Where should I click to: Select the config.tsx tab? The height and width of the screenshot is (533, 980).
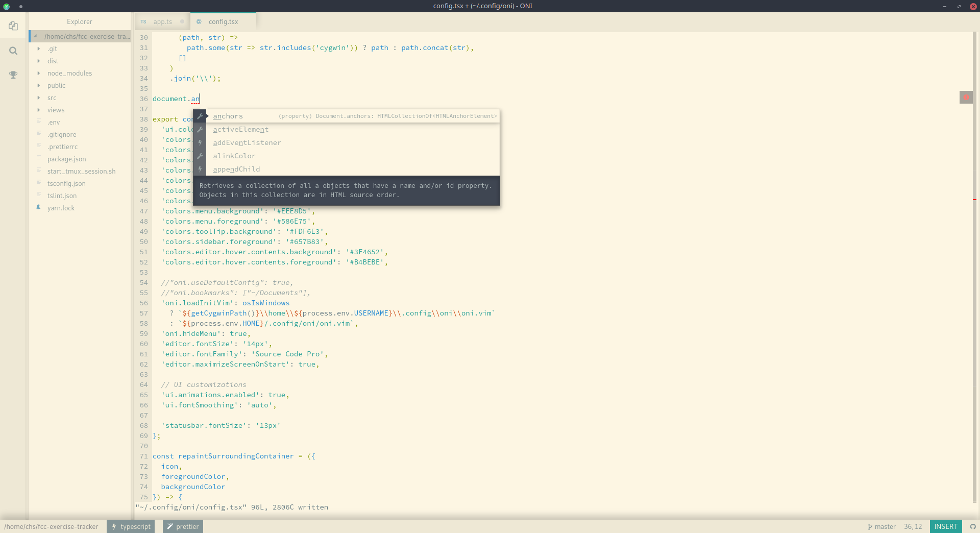tap(223, 21)
